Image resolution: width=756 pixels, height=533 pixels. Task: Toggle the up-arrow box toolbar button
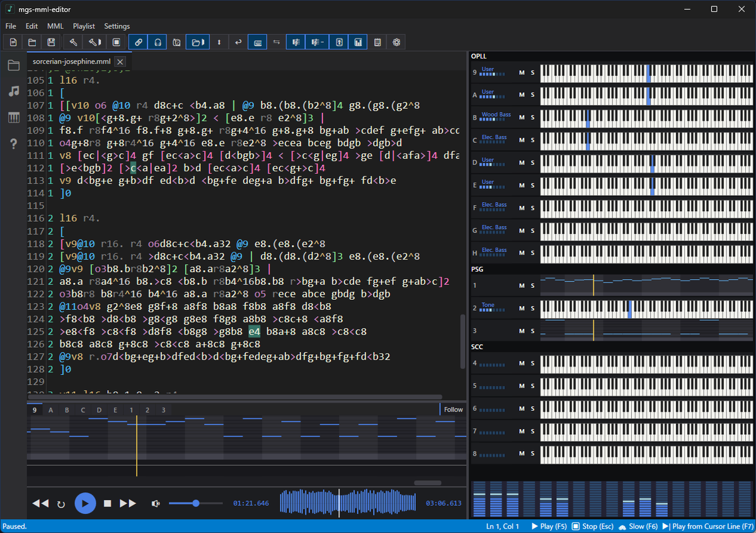339,42
